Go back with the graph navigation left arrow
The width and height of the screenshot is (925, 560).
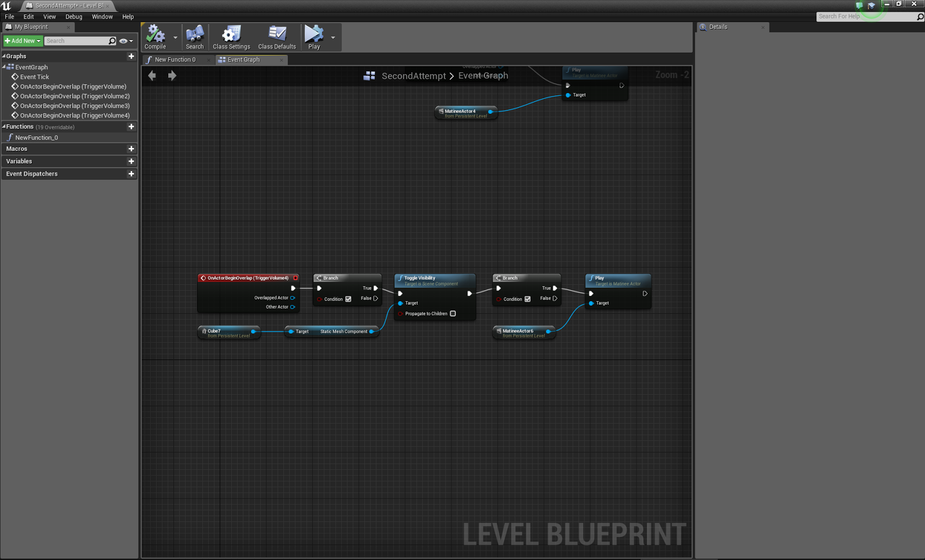152,76
